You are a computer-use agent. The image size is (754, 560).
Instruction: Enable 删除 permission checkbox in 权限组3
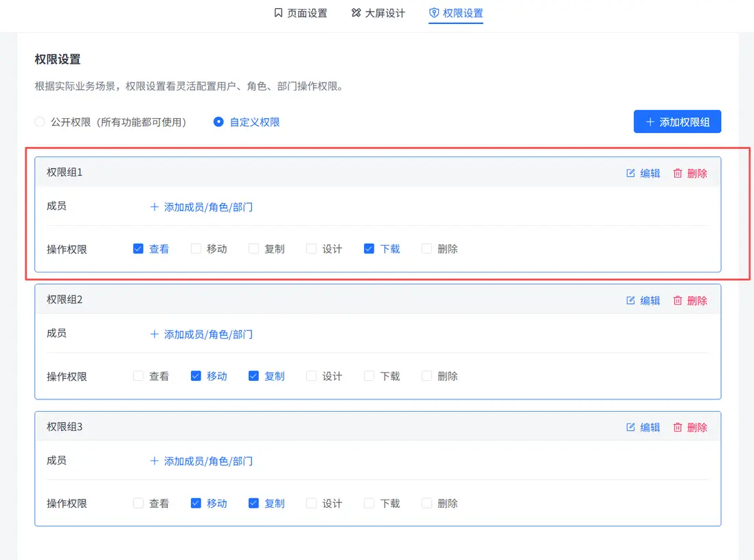coord(426,503)
